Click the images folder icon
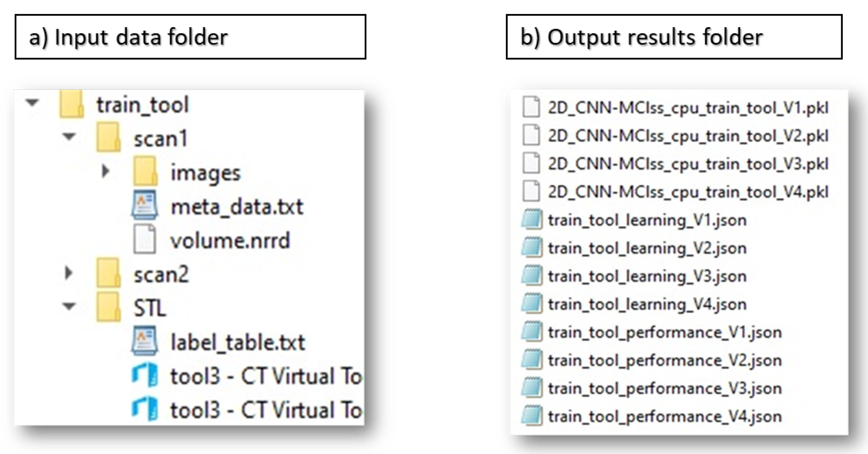 coord(145,171)
